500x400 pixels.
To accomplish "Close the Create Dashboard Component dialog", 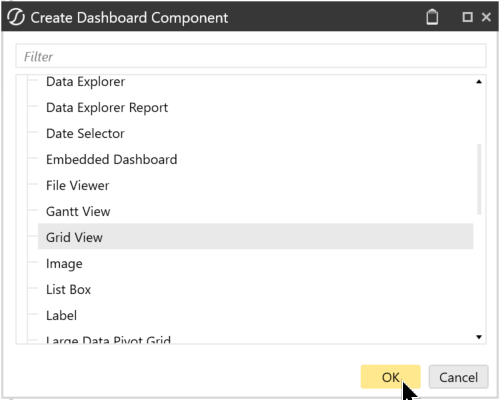I will (486, 17).
